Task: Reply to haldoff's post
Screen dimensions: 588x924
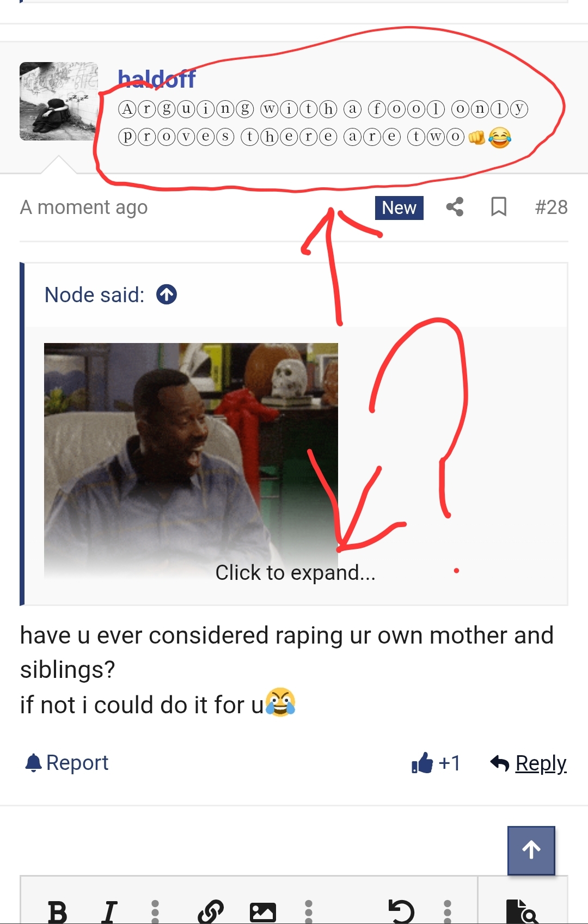Action: click(528, 763)
